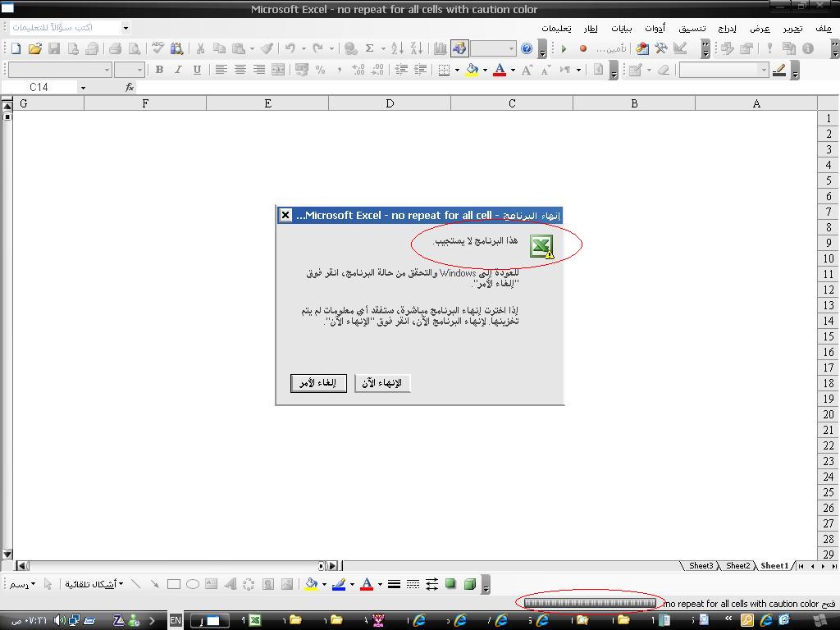Viewport: 840px width, 630px height.
Task: Click End Now (الإنهاء الآن) button
Action: pos(382,383)
